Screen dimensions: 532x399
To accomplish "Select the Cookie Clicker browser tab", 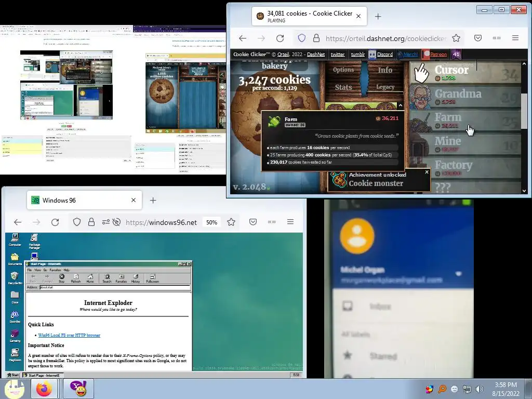I will 309,16.
